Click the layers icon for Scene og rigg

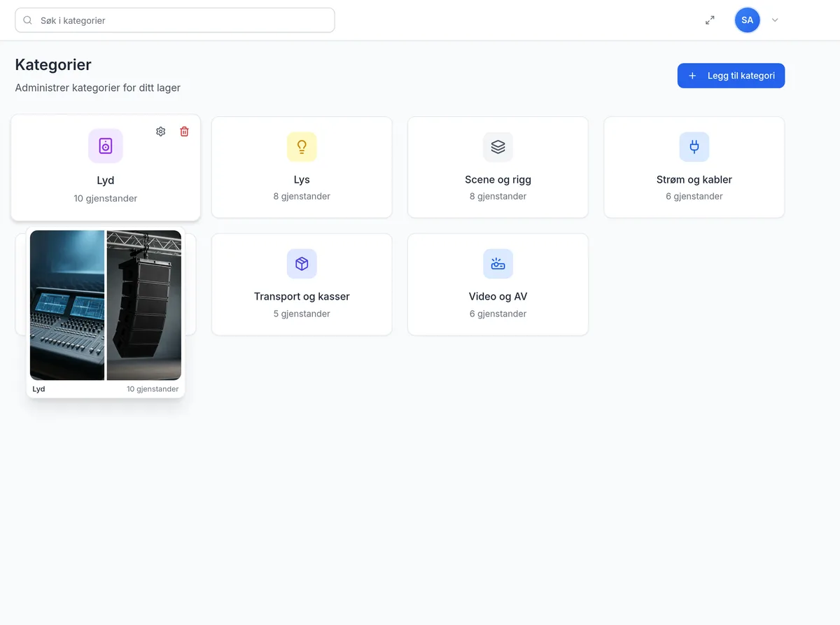(x=498, y=147)
